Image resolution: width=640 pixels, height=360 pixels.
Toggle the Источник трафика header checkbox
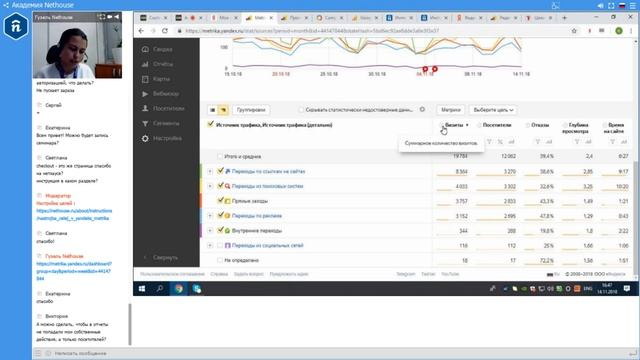210,124
